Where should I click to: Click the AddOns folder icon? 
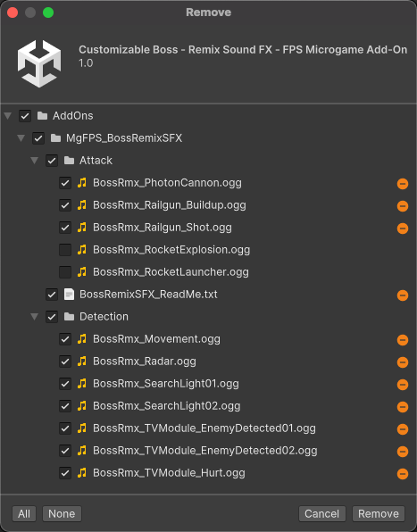click(x=42, y=116)
